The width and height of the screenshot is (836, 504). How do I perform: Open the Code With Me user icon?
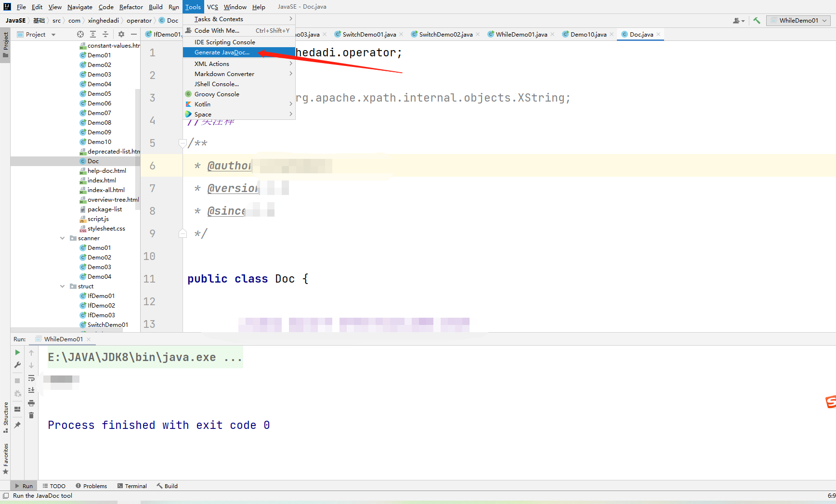[x=738, y=21]
